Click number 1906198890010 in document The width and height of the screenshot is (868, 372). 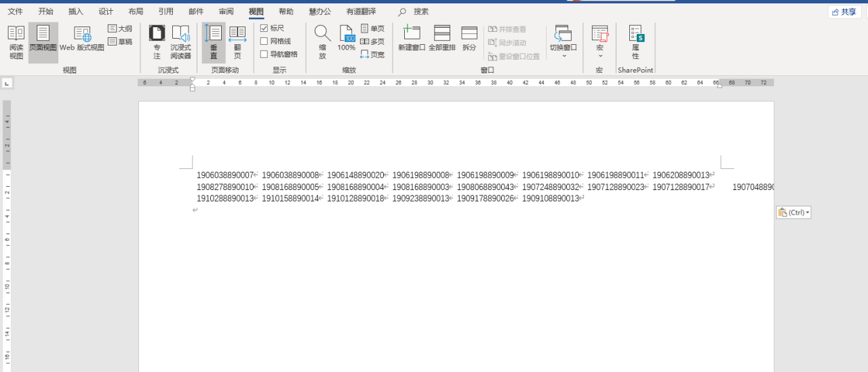[551, 175]
